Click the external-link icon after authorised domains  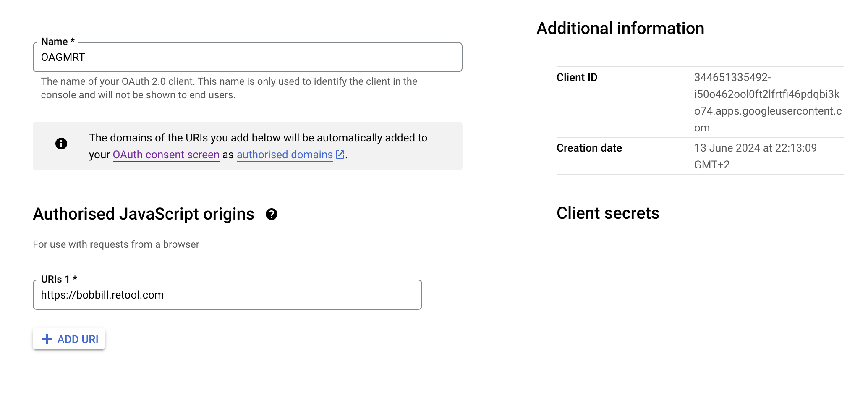(x=340, y=155)
